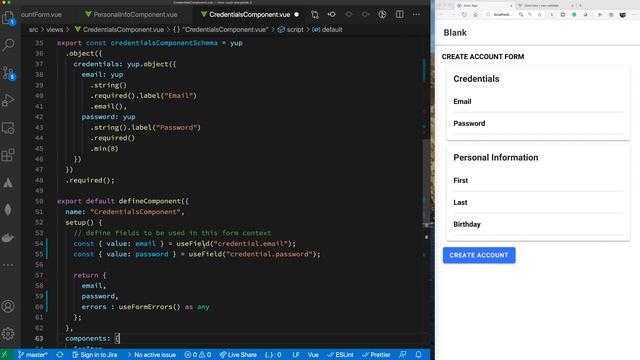Click the 'src' breadcrumb segment
Image resolution: width=640 pixels, height=360 pixels.
click(33, 30)
